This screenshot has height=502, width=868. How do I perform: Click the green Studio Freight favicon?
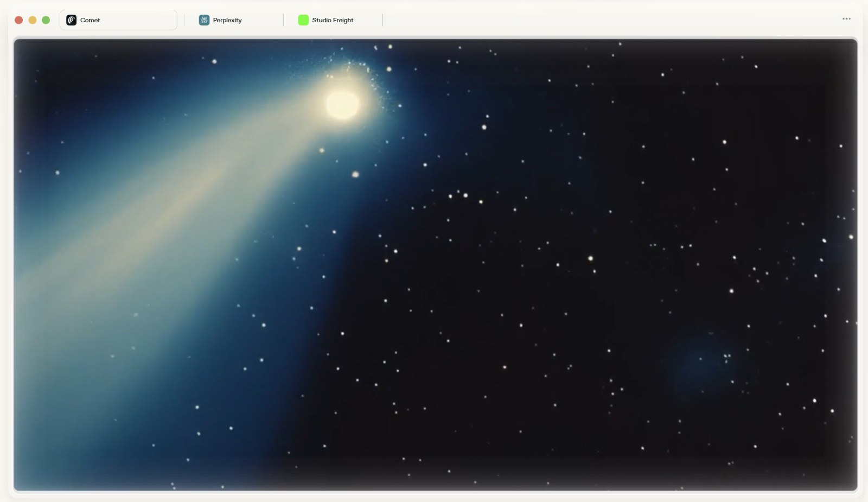click(x=303, y=20)
